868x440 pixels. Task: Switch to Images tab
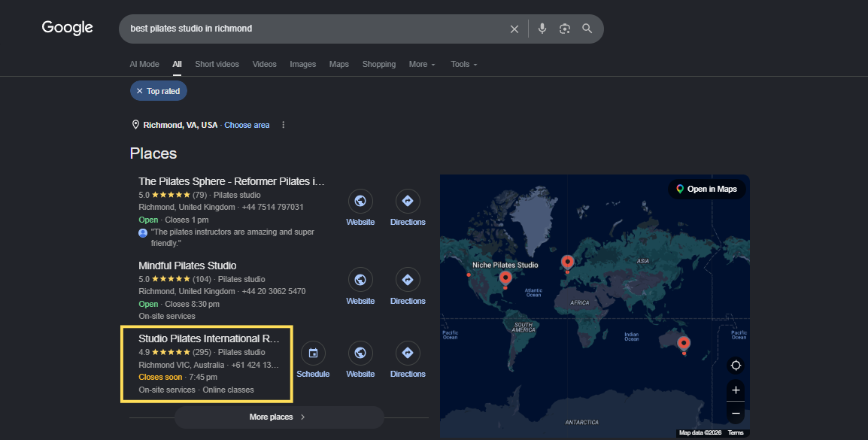click(x=303, y=64)
